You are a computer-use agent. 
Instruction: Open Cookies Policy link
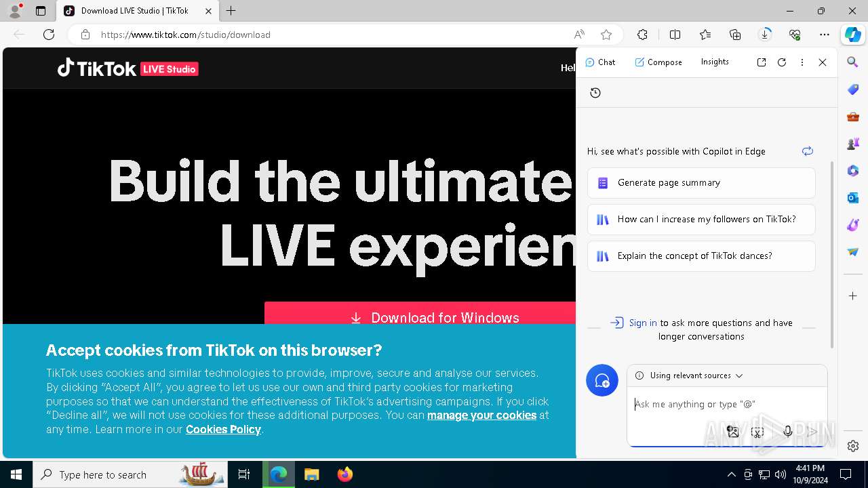[223, 429]
